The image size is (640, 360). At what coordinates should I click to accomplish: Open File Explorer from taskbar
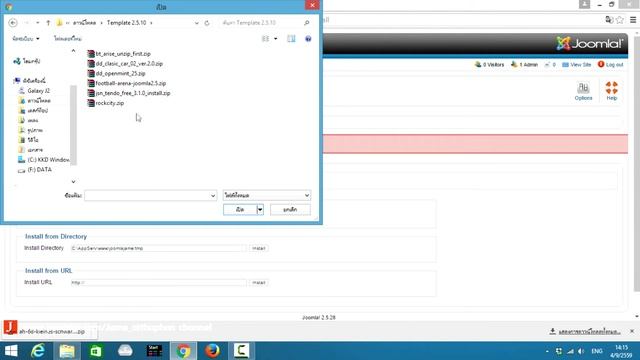point(67,351)
